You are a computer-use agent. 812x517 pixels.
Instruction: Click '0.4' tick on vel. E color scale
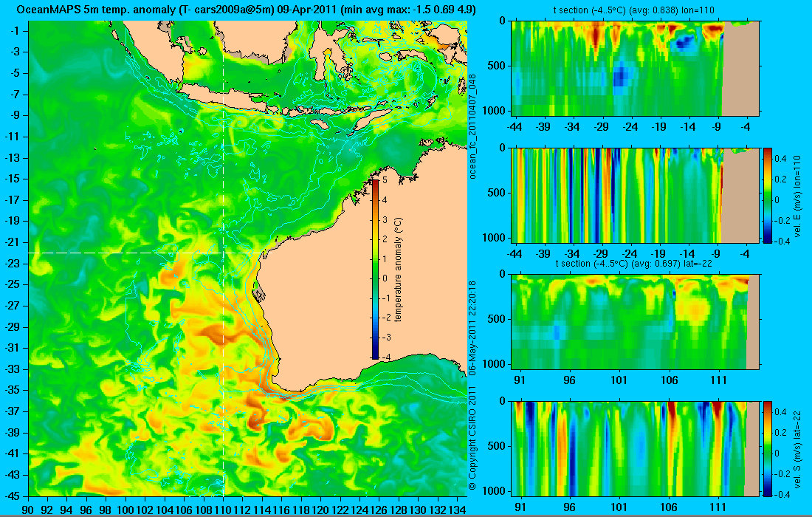pyautogui.click(x=781, y=159)
